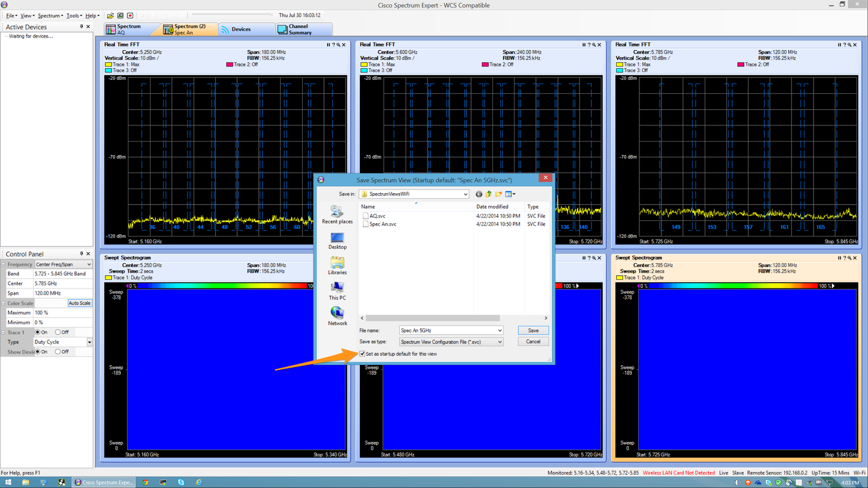Image resolution: width=868 pixels, height=488 pixels.
Task: Select the Show Device Off radio button
Action: (58, 352)
